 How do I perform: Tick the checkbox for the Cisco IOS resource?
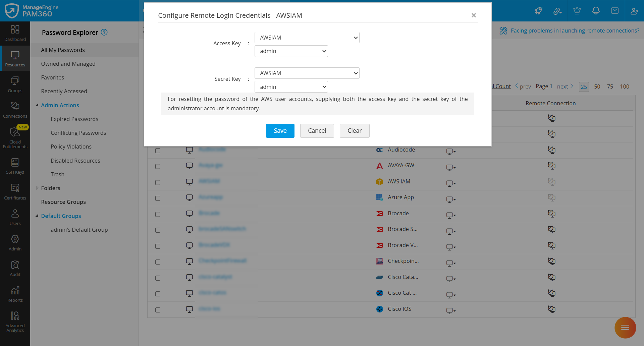click(x=158, y=309)
